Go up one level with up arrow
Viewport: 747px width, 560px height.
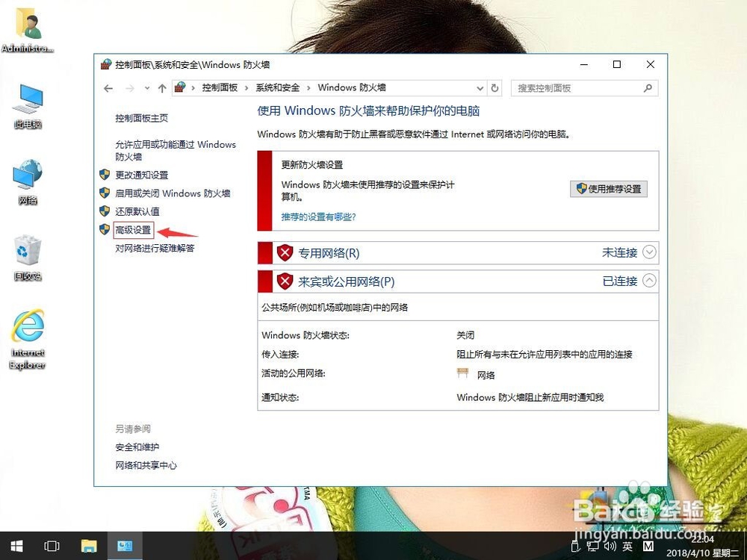coord(162,88)
